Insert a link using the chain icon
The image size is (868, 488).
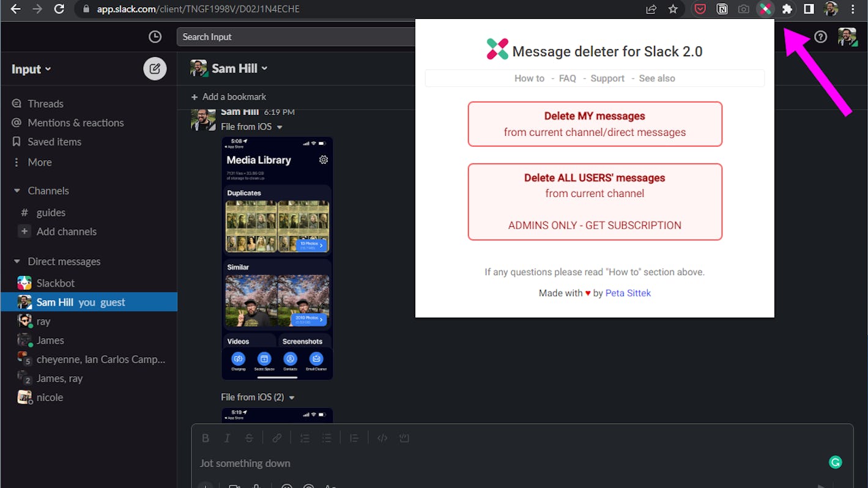tap(276, 438)
